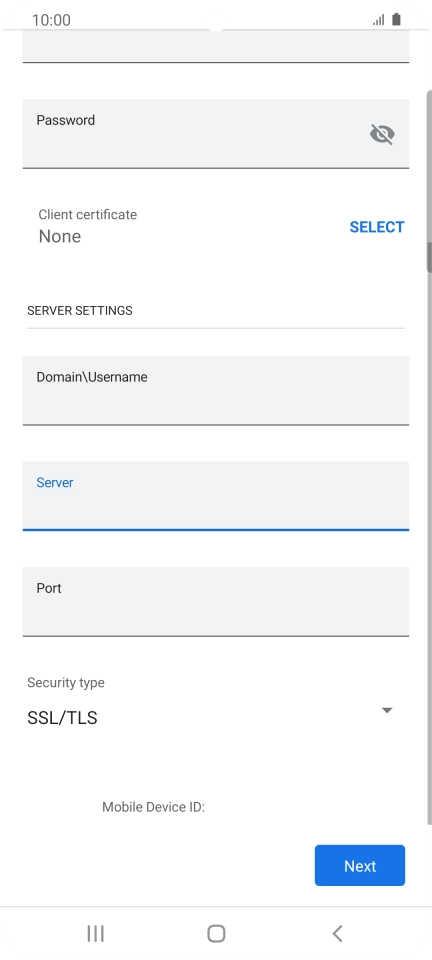Viewport: 432px width, 960px height.
Task: Open the Security type dropdown arrow
Action: pyautogui.click(x=387, y=710)
